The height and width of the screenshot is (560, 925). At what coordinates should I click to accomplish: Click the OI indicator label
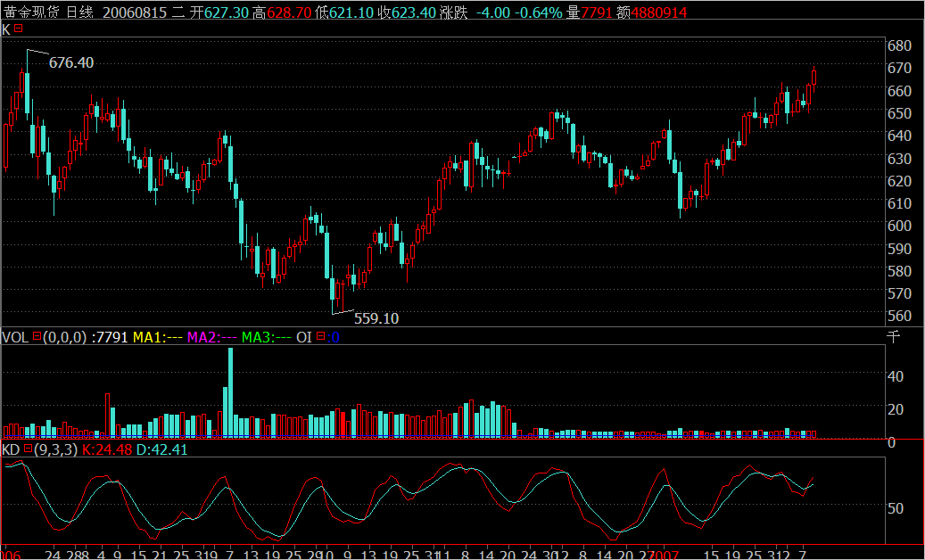pyautogui.click(x=304, y=337)
